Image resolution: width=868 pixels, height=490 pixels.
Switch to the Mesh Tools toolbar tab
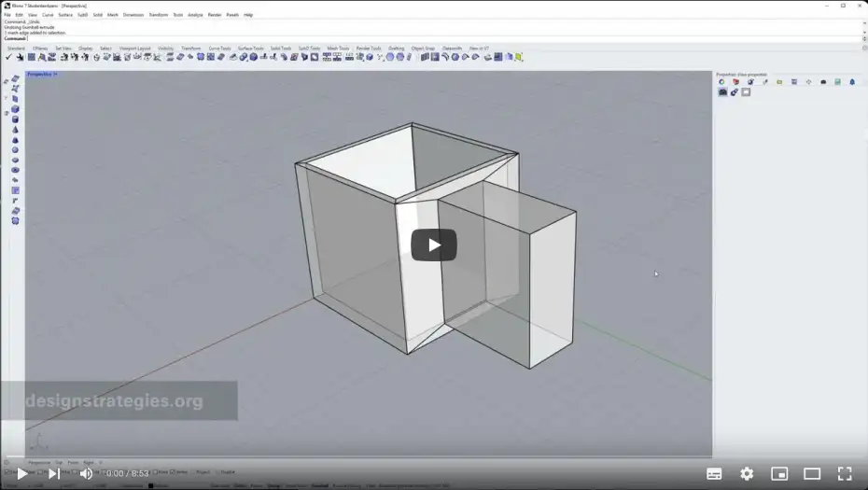point(338,49)
